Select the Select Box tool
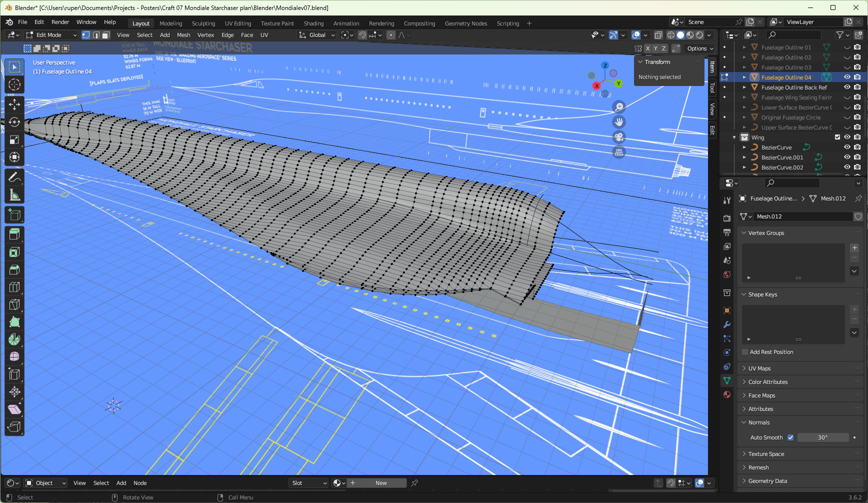Viewport: 868px width, 503px height. tap(14, 67)
